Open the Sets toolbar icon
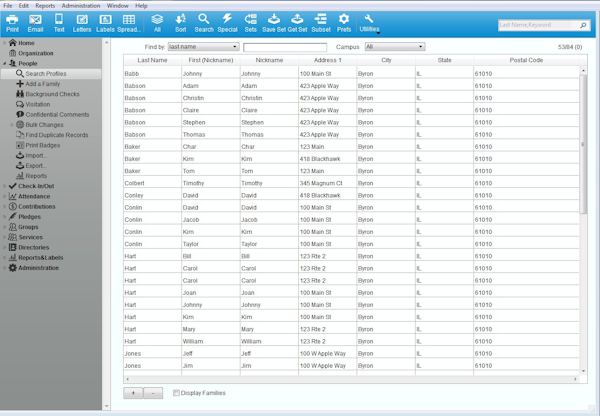Image resolution: width=600 pixels, height=416 pixels. (x=251, y=23)
